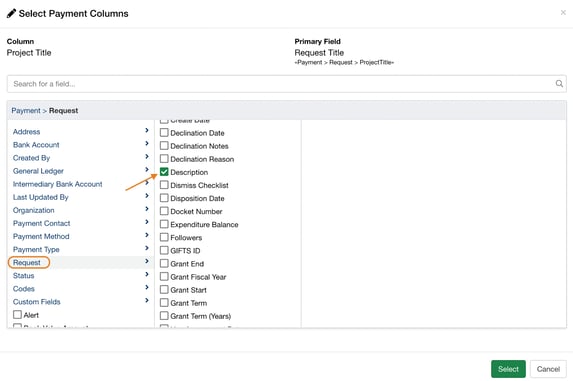Screen dimensions: 573x381
Task: Check the Grant Term (Years) checkbox
Action: [164, 316]
